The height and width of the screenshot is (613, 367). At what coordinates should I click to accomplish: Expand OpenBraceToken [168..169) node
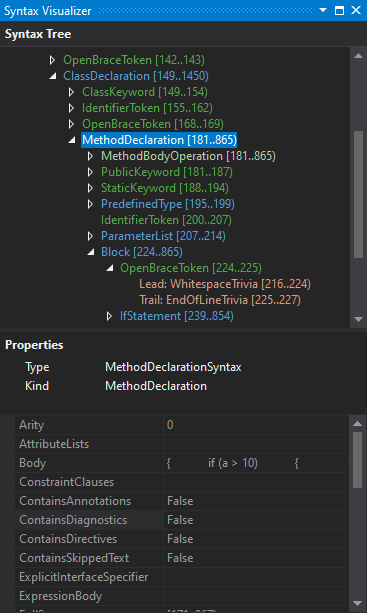click(x=71, y=124)
